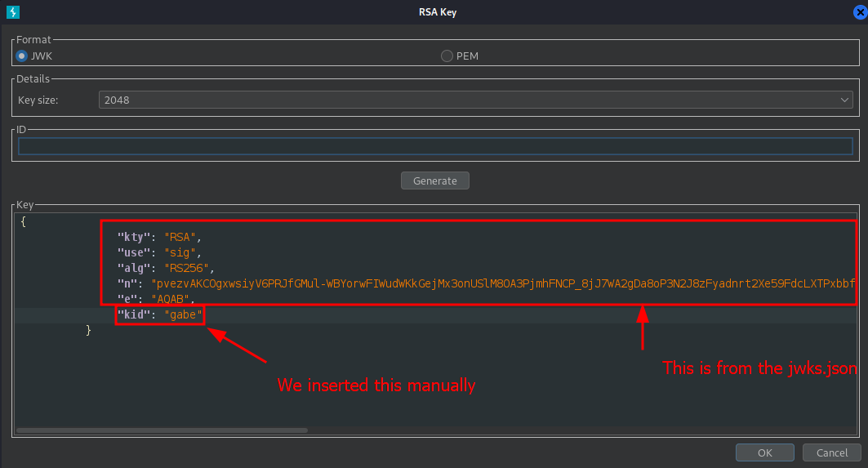This screenshot has width=868, height=468.
Task: Click the Generate button
Action: [435, 181]
